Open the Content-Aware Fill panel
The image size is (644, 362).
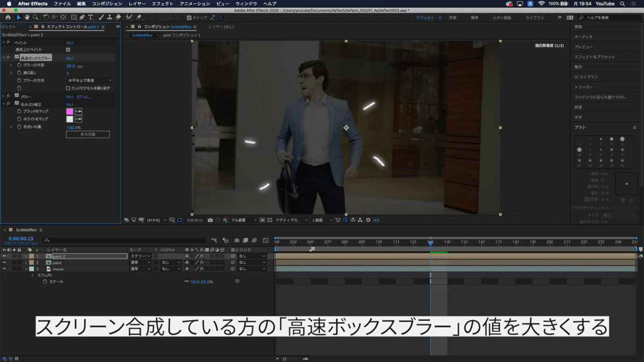pyautogui.click(x=600, y=97)
